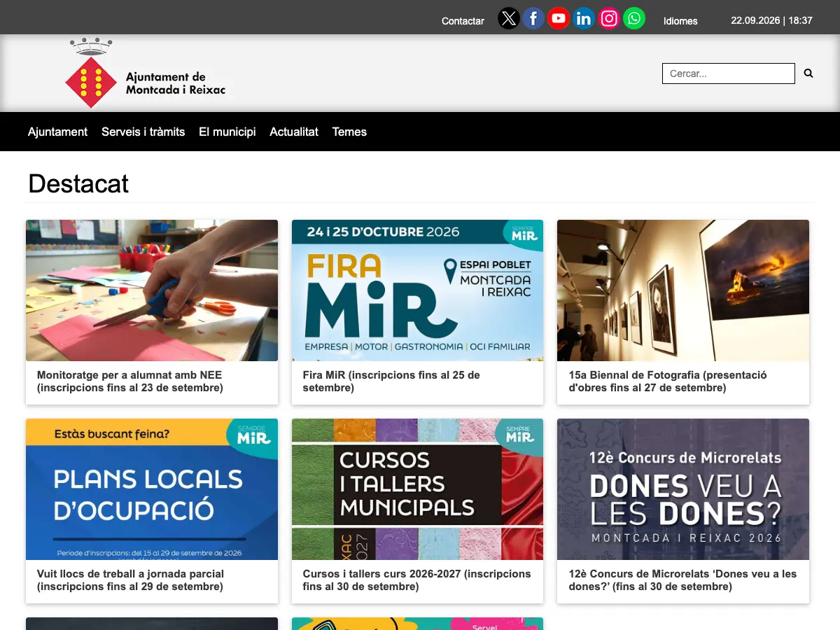Open the Facebook page icon

click(533, 18)
